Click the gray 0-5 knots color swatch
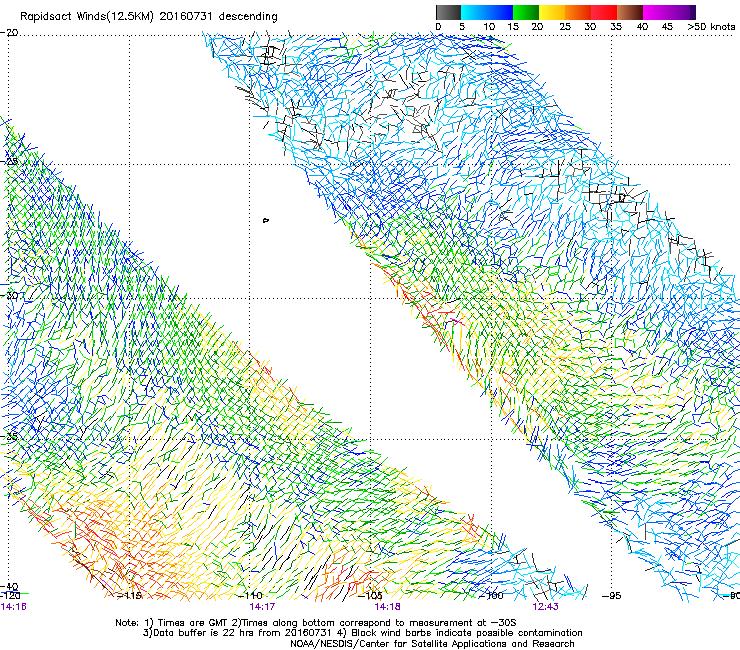Image resolution: width=740 pixels, height=650 pixels. [x=448, y=12]
